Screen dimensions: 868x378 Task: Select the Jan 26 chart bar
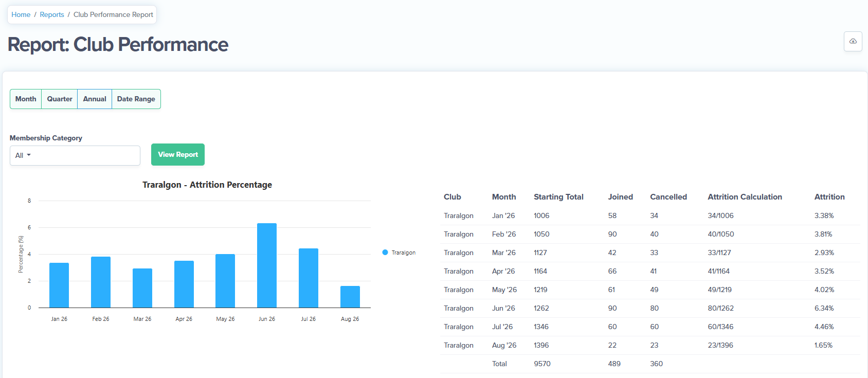(59, 285)
